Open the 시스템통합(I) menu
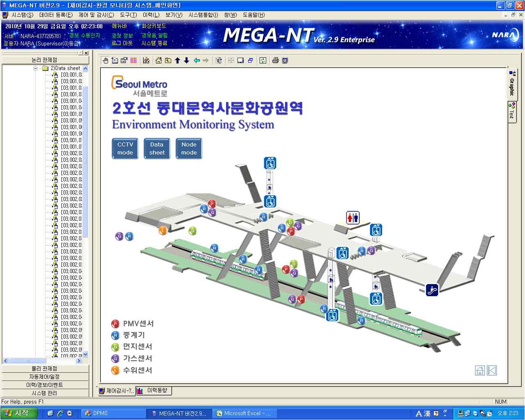 coord(203,15)
